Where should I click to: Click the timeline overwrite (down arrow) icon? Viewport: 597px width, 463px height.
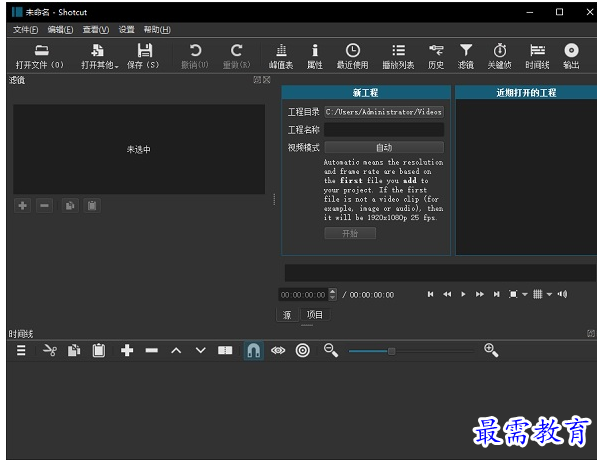(x=201, y=350)
